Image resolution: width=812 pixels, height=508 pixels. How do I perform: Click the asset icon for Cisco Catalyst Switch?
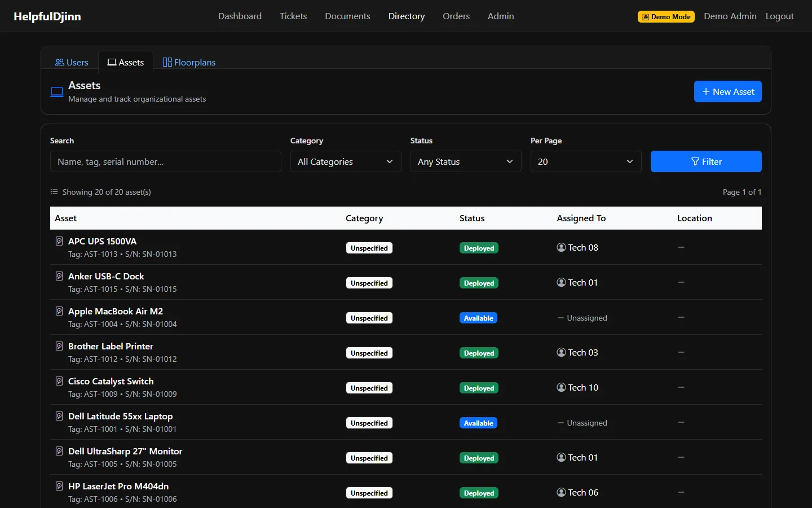pyautogui.click(x=59, y=381)
